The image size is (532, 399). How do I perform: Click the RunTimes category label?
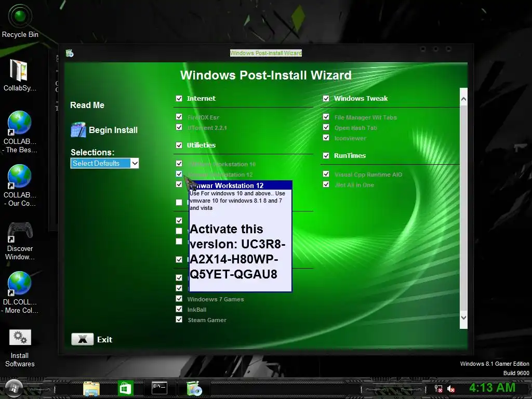pyautogui.click(x=350, y=156)
